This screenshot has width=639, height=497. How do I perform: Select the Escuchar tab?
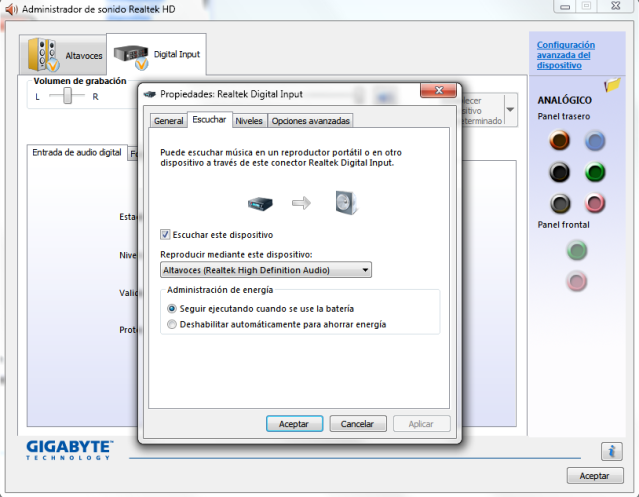pyautogui.click(x=209, y=120)
